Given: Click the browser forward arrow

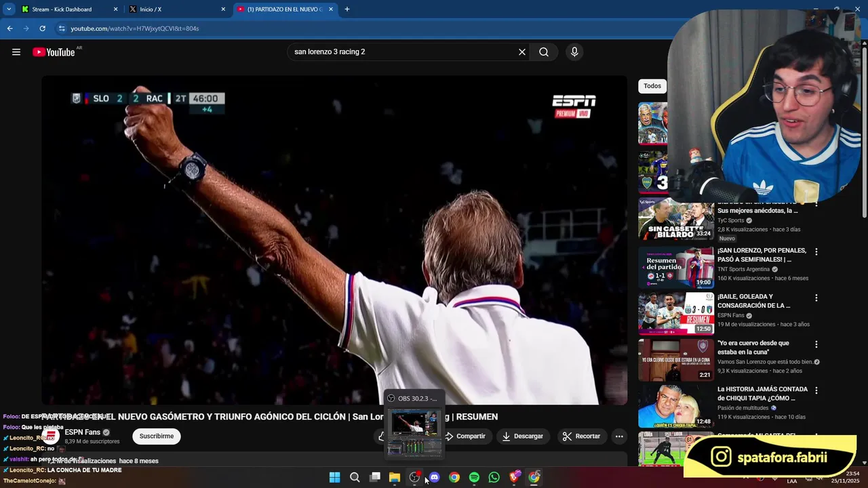Looking at the screenshot, I should click(26, 28).
